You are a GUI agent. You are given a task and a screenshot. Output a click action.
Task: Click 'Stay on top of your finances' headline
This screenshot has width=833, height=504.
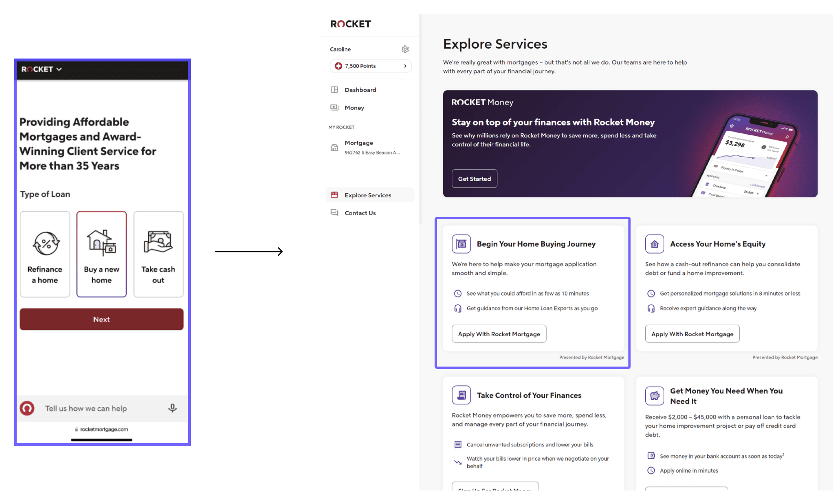pyautogui.click(x=553, y=122)
